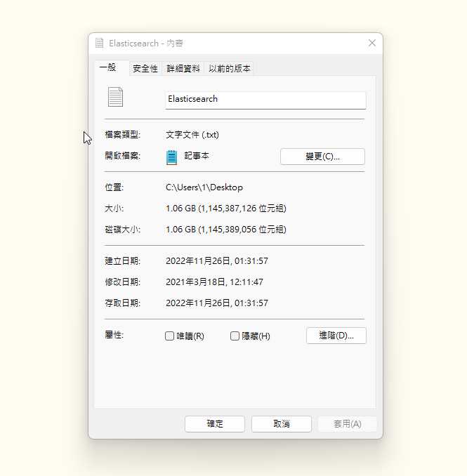
Task: Click the 記事本 program name text
Action: (197, 156)
